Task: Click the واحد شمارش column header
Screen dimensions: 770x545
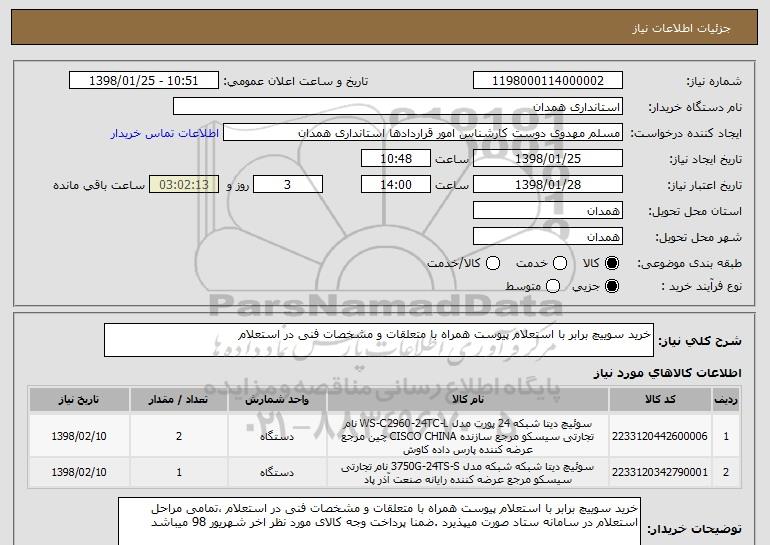Action: point(277,400)
